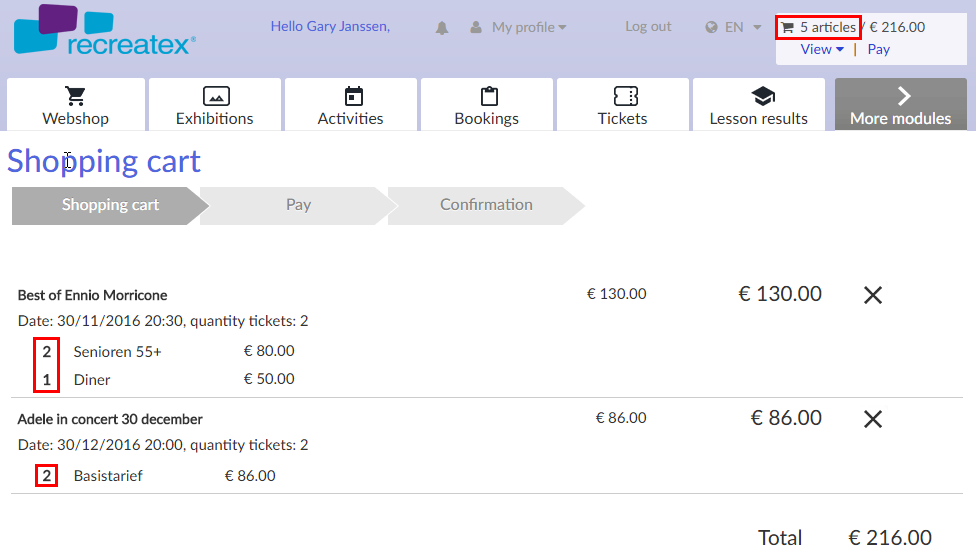
Task: Go to the Activities module
Action: pos(351,105)
